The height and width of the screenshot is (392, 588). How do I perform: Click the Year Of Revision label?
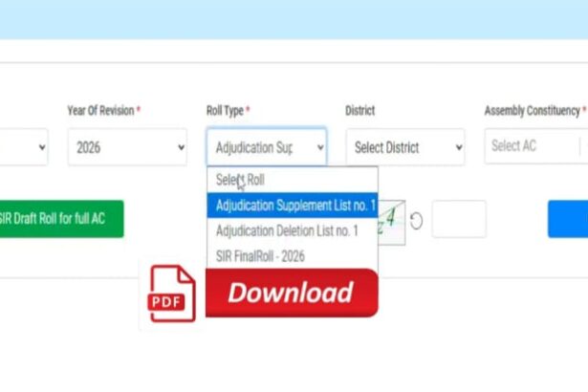click(101, 111)
